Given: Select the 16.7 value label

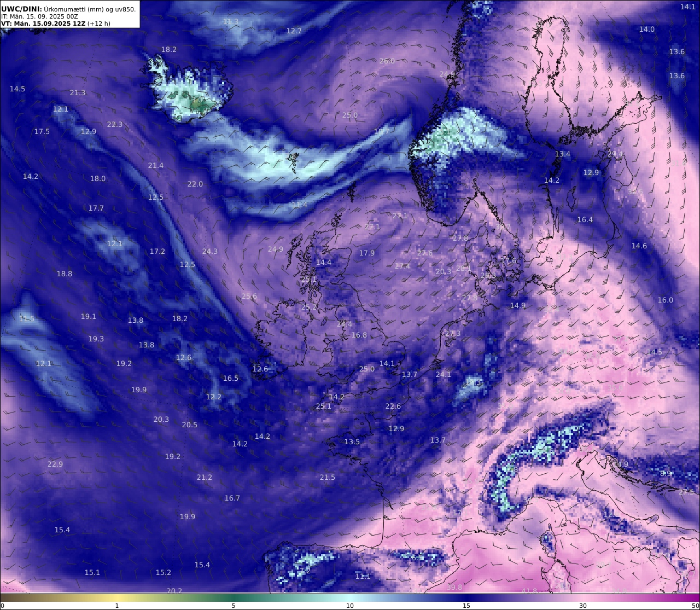Looking at the screenshot, I should [x=232, y=498].
